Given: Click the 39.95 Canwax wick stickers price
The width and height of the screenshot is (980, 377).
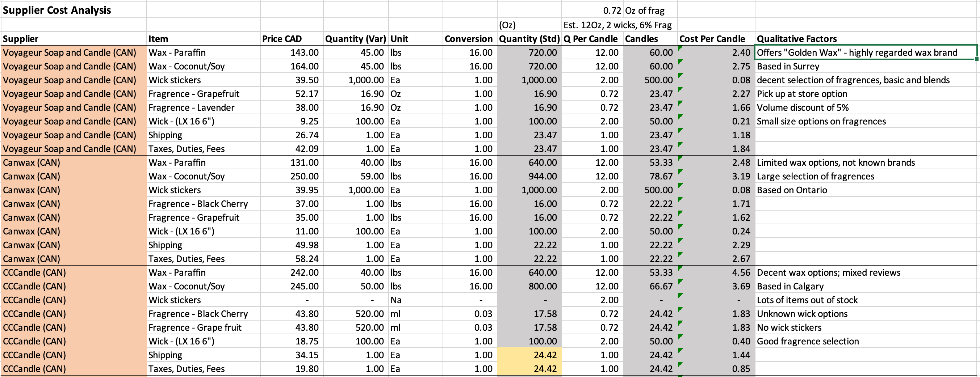Looking at the screenshot, I should point(292,190).
